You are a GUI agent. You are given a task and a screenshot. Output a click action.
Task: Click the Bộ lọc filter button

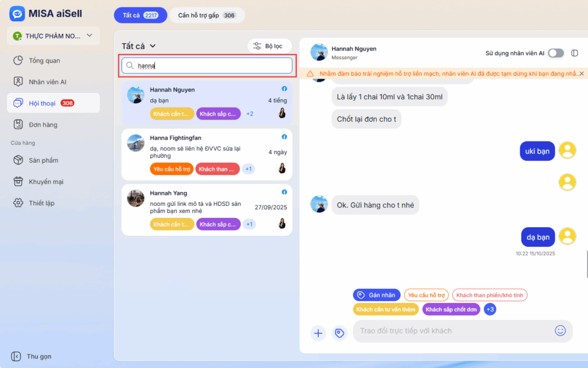(269, 46)
